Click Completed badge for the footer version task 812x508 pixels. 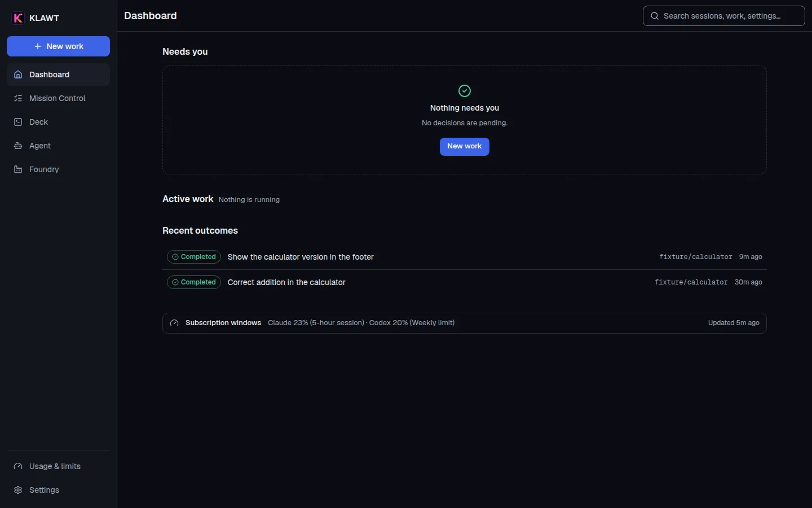[194, 257]
